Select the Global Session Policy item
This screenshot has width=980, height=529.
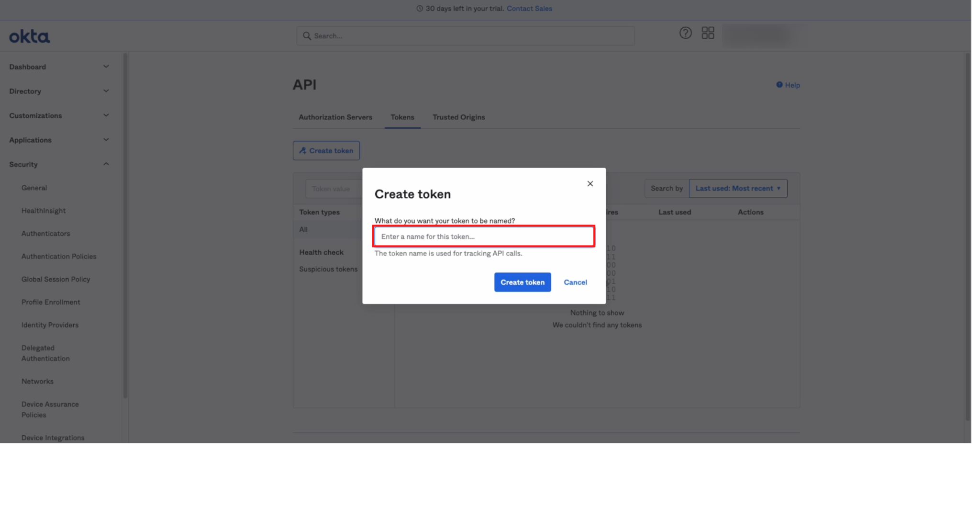tap(56, 280)
